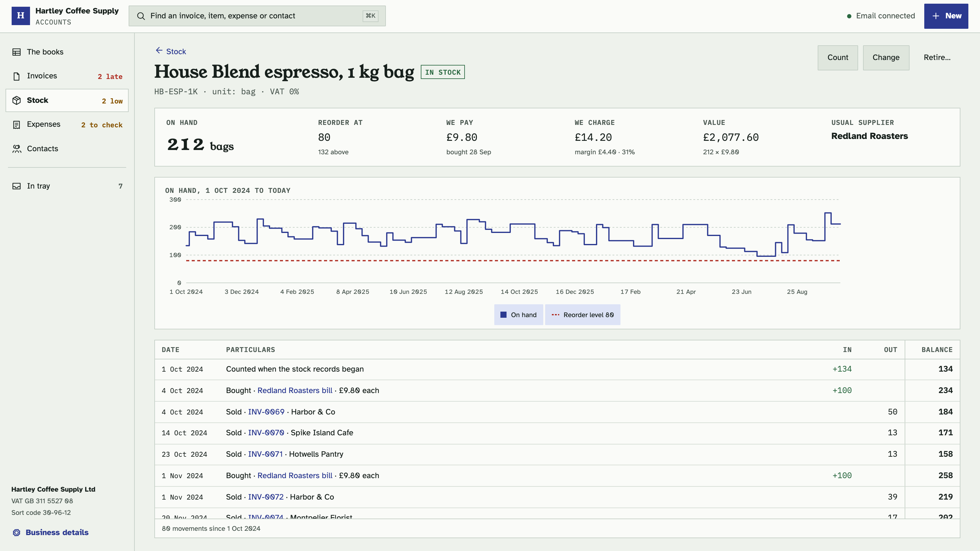Click the Change button
Viewport: 980px width, 551px height.
[x=886, y=58]
